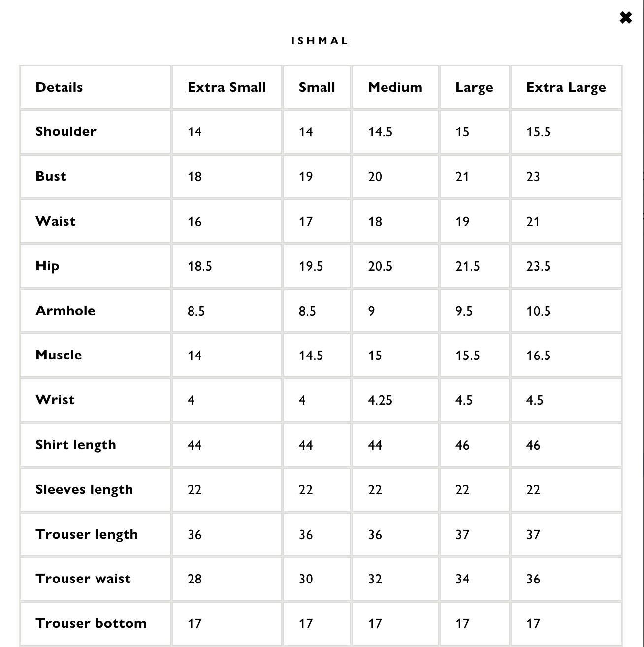Image resolution: width=644 pixels, height=647 pixels.
Task: Click the Trouser length row label
Action: point(87,534)
